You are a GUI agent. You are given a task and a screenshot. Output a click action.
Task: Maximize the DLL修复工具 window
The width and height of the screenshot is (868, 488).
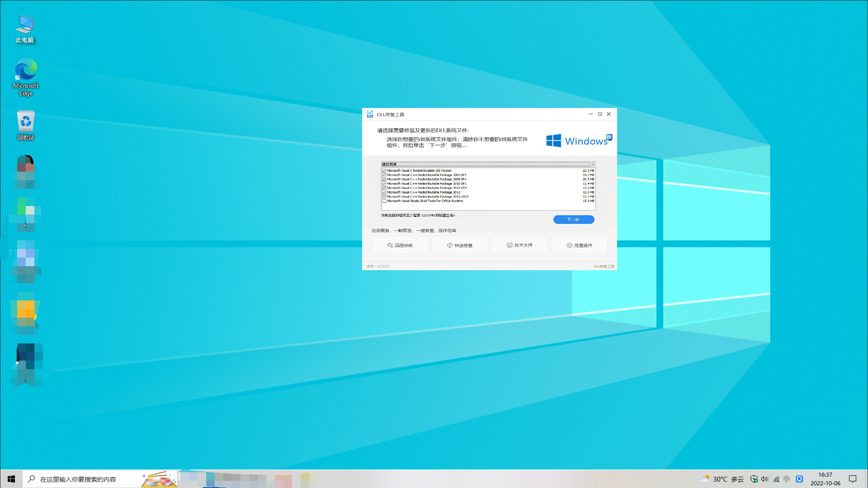[600, 114]
